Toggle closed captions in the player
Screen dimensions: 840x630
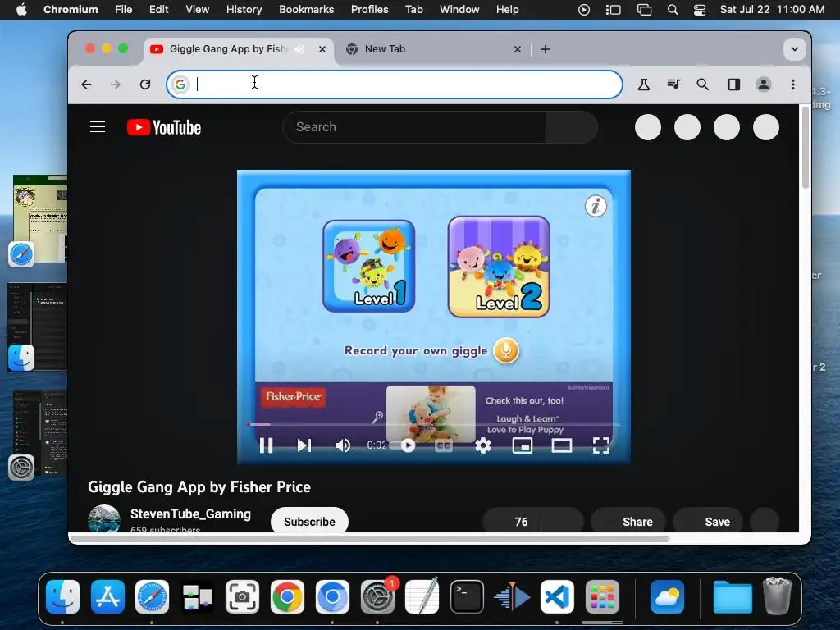tap(444, 445)
